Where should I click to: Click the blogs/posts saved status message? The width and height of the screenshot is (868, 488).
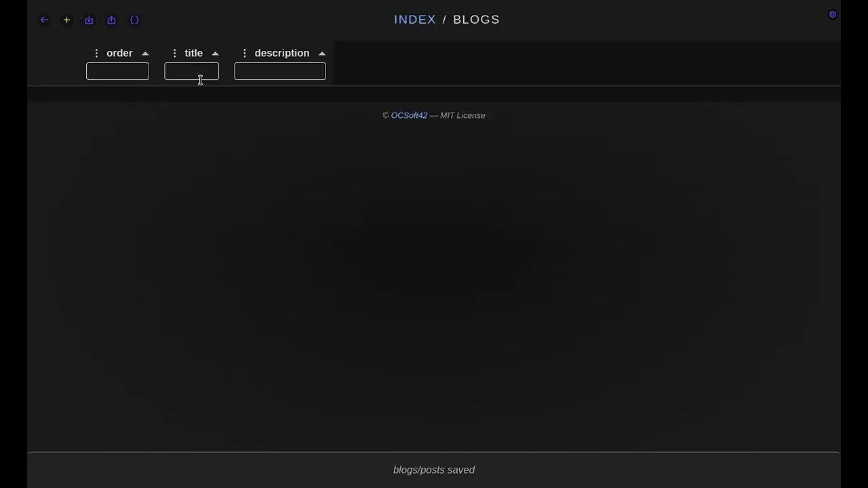click(434, 470)
